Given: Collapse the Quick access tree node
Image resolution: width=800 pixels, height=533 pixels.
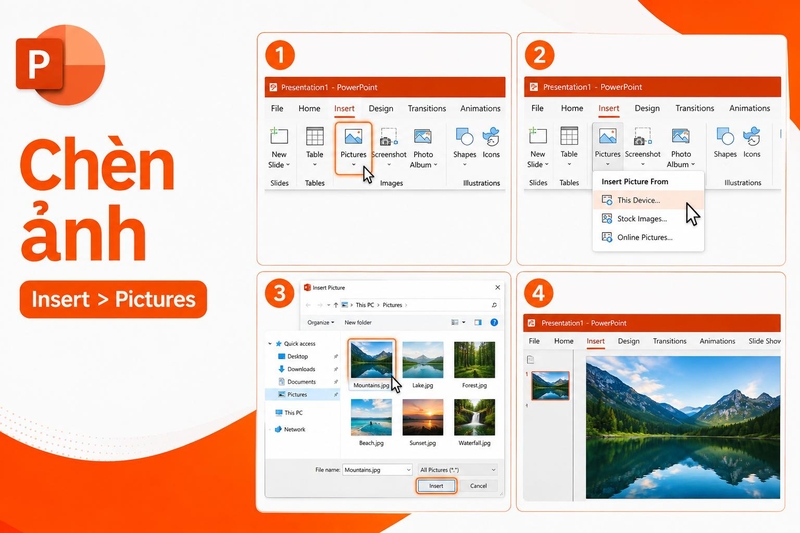Looking at the screenshot, I should click(270, 344).
